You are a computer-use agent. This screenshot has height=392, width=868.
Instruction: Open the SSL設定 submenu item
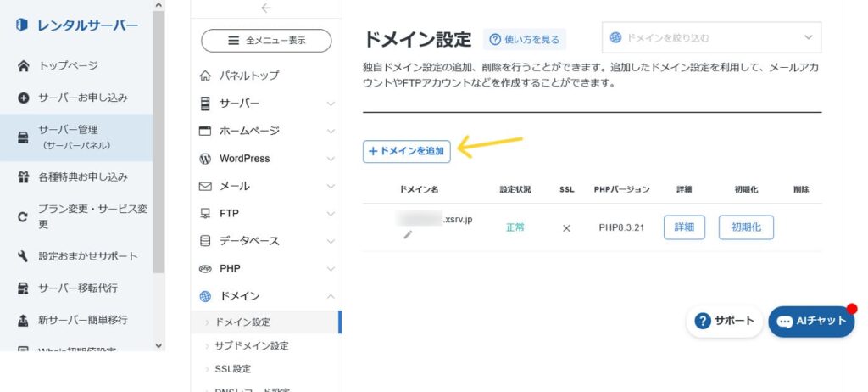point(232,369)
